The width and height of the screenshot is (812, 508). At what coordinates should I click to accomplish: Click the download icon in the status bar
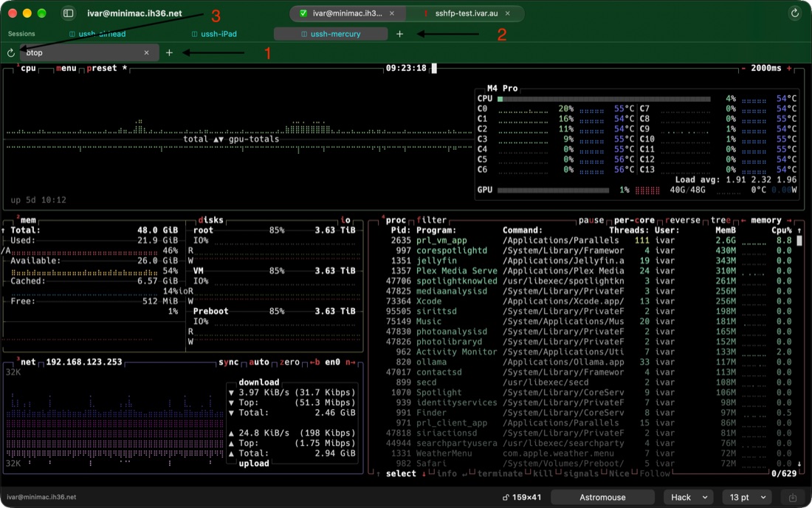792,497
